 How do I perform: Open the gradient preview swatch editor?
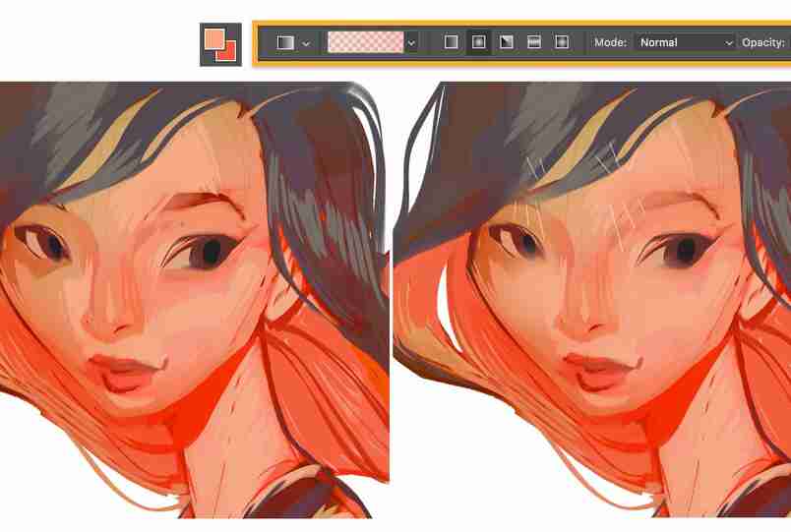pyautogui.click(x=366, y=42)
